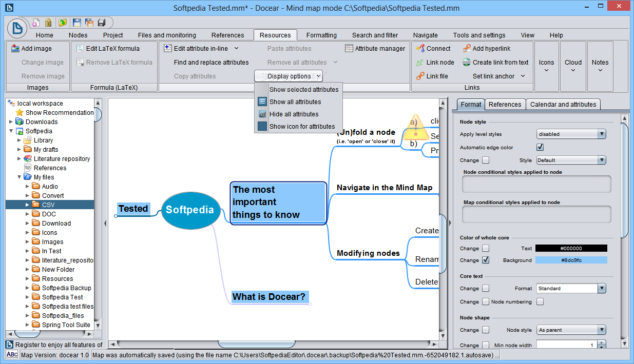Click the References BibTeX icon in tree
This screenshot has width=634, height=364.
(x=28, y=168)
